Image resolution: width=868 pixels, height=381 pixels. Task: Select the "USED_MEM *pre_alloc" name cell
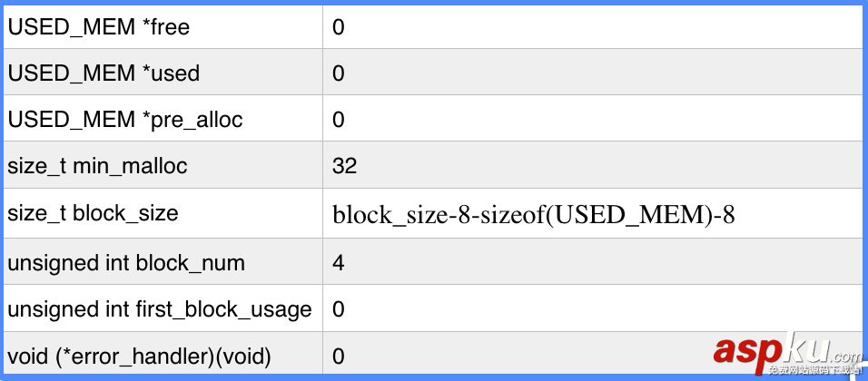click(125, 120)
